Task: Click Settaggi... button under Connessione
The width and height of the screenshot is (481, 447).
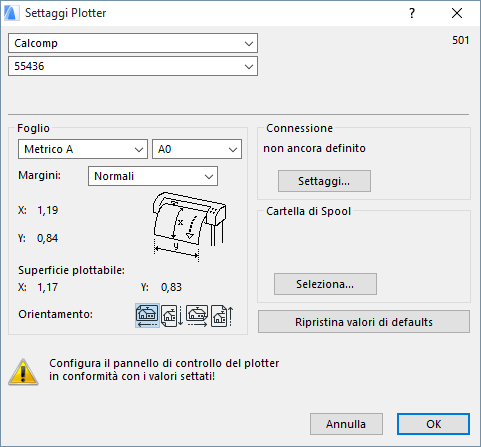Action: [324, 181]
